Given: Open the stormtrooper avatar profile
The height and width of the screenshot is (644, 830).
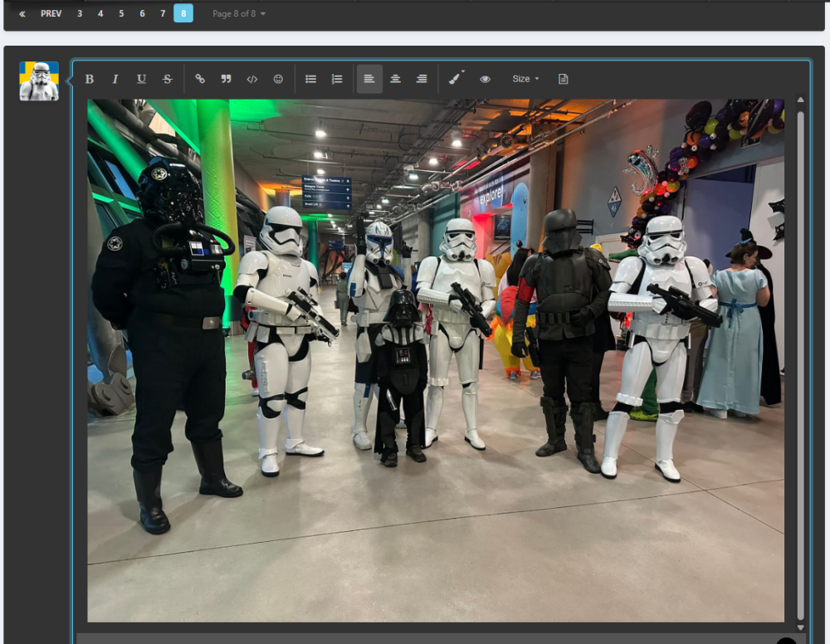Looking at the screenshot, I should pos(39,81).
